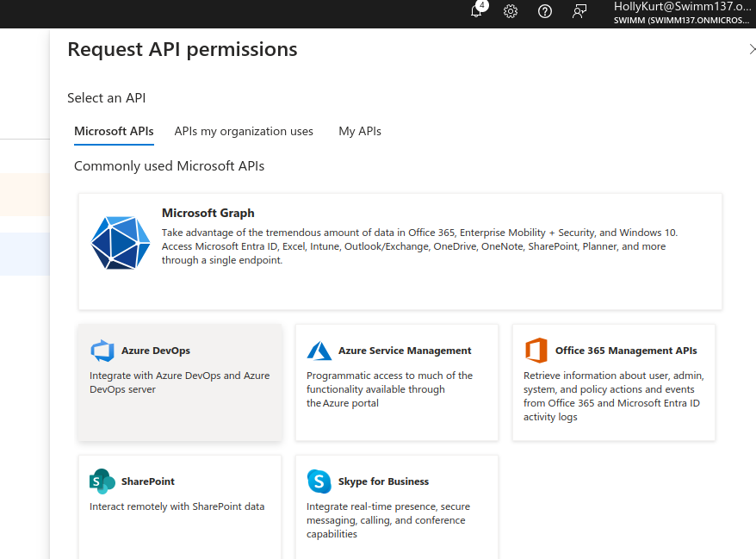Choose the Azure DevOps card title
This screenshot has width=756, height=559.
[155, 351]
